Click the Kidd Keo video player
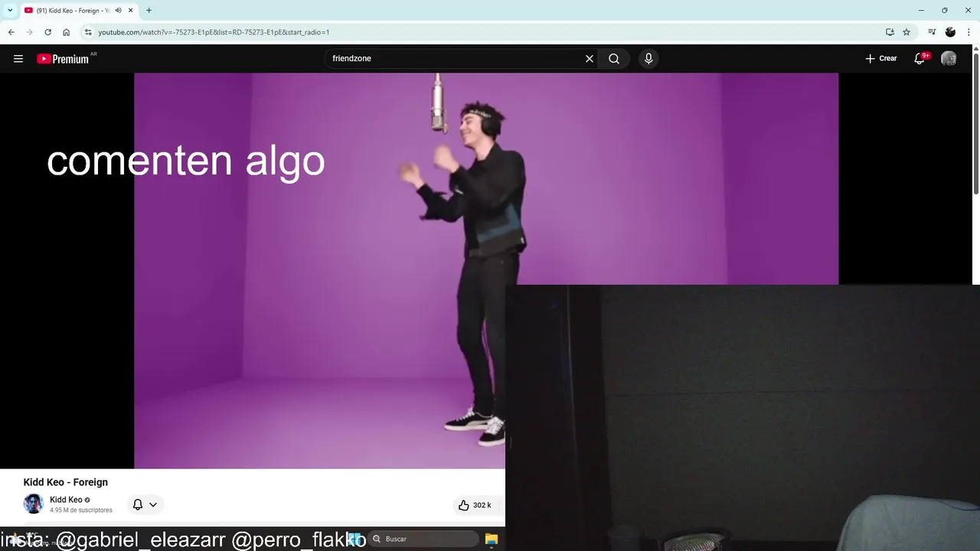 [486, 270]
